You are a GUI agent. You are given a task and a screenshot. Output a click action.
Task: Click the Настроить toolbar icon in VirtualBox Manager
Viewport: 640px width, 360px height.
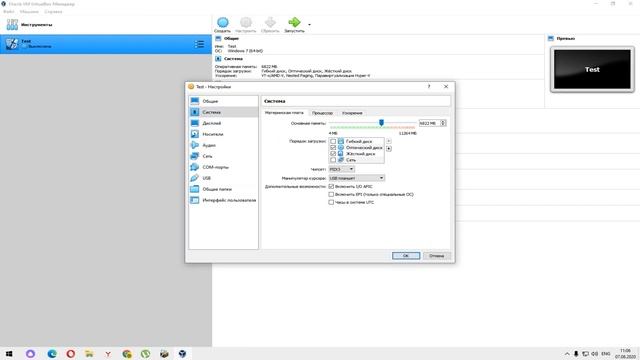pyautogui.click(x=246, y=24)
